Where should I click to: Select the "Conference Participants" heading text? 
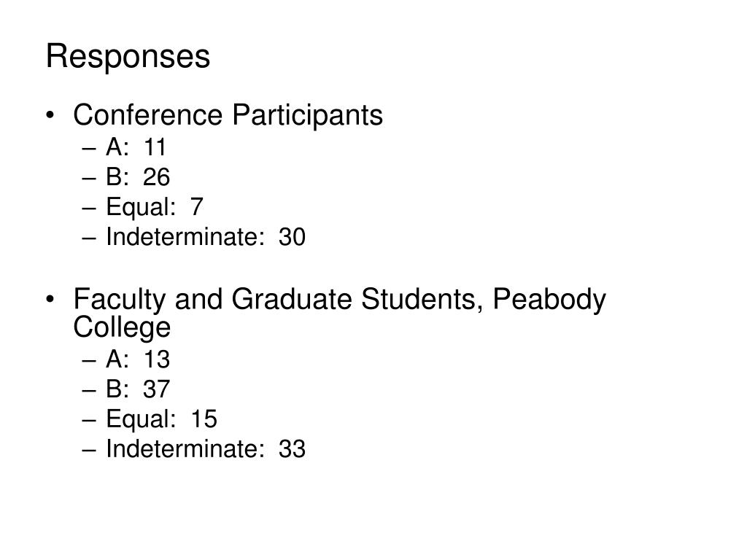[x=228, y=115]
